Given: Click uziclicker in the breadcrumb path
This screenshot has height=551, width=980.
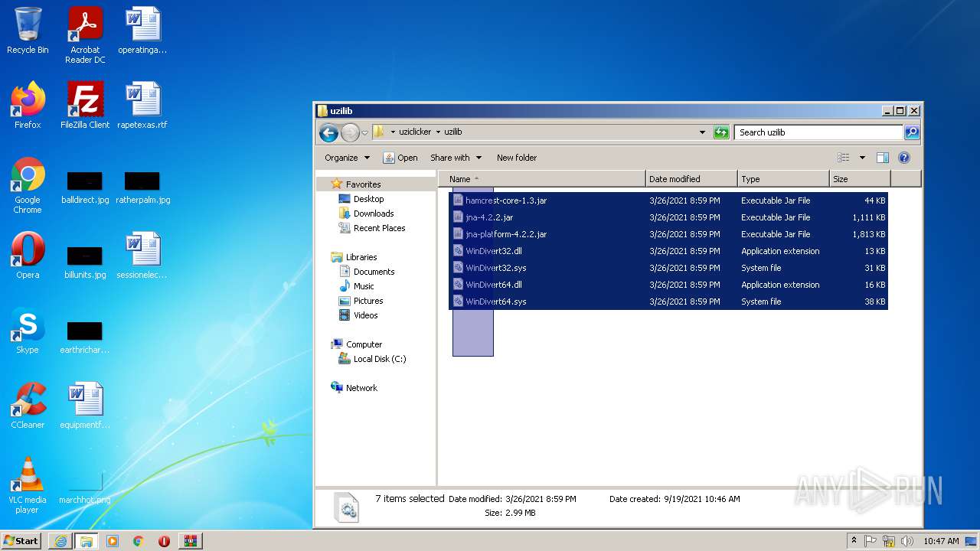Looking at the screenshot, I should pos(415,132).
